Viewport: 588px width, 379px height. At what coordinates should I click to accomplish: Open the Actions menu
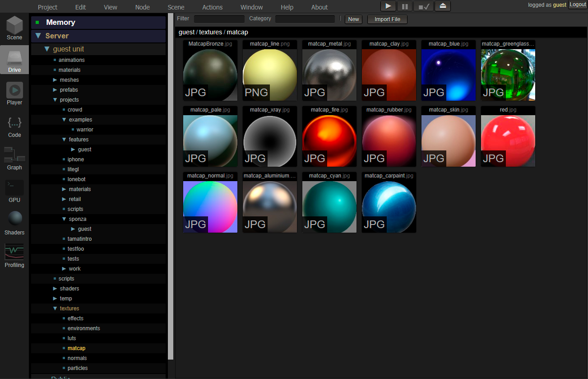pos(212,7)
